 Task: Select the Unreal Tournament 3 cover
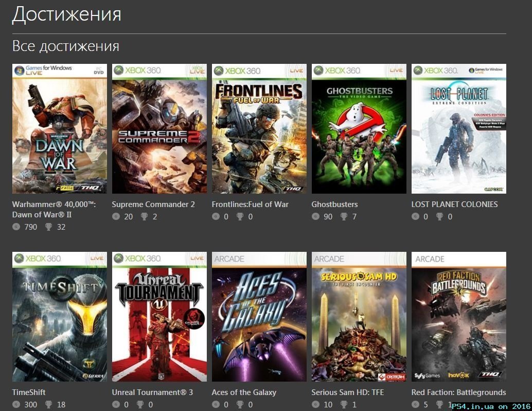click(x=159, y=317)
